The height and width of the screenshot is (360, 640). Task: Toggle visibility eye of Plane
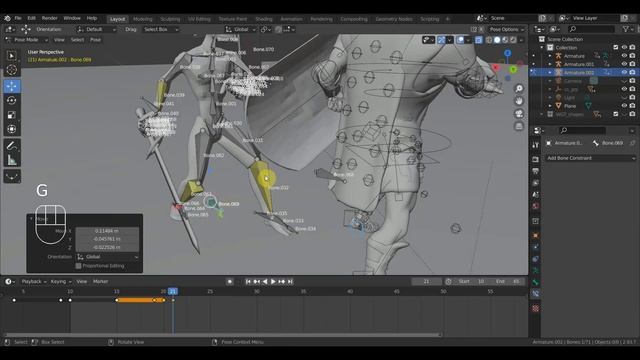tap(624, 106)
